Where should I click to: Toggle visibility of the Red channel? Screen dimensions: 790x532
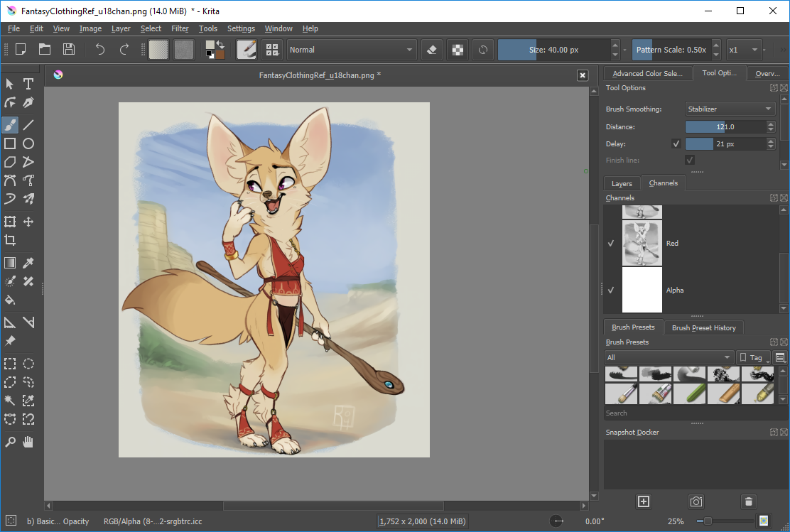[611, 244]
